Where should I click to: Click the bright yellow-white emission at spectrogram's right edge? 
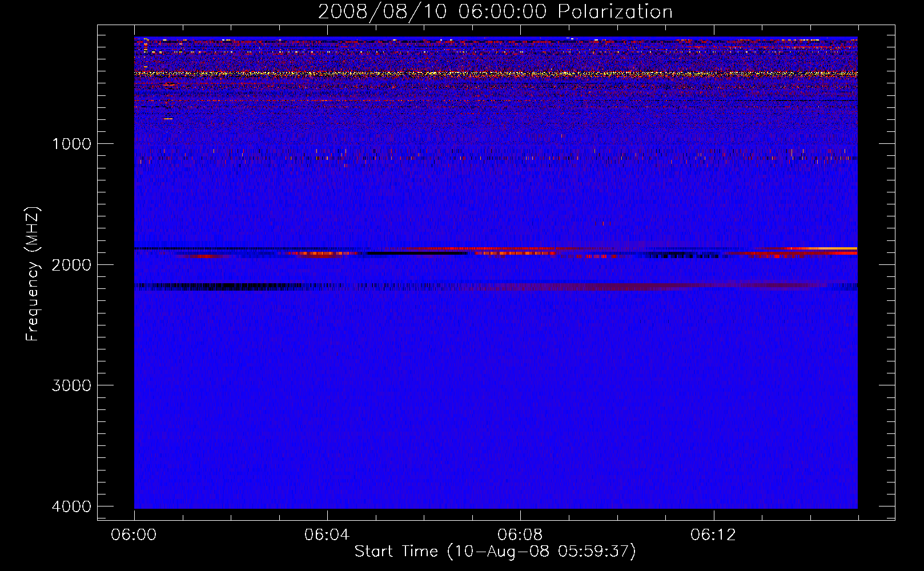(828, 248)
